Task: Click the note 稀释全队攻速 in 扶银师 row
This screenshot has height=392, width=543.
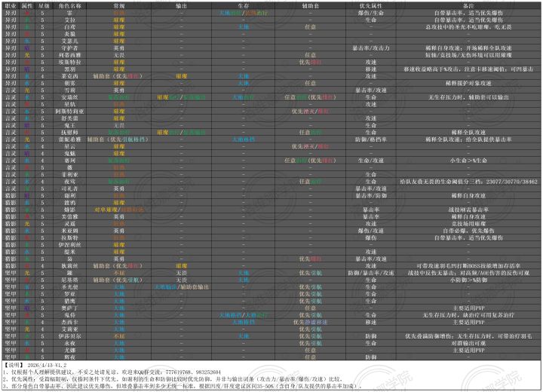Action: [468, 132]
